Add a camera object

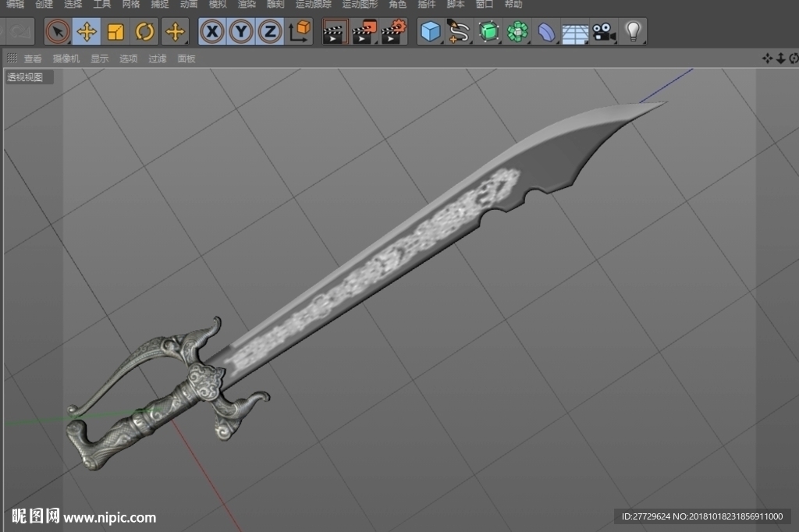[x=604, y=32]
